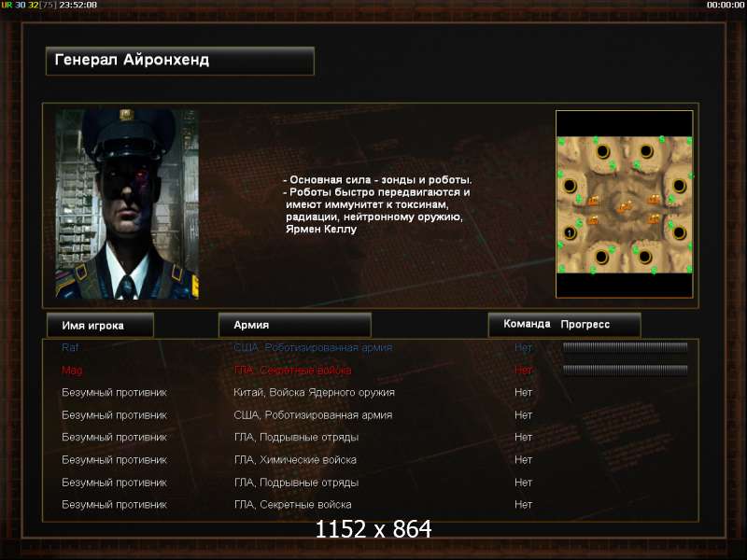Click Raf's loading progress bar

[625, 347]
